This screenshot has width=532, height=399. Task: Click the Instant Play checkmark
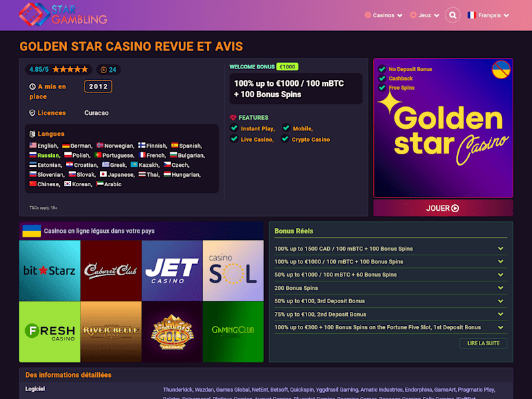pyautogui.click(x=234, y=128)
